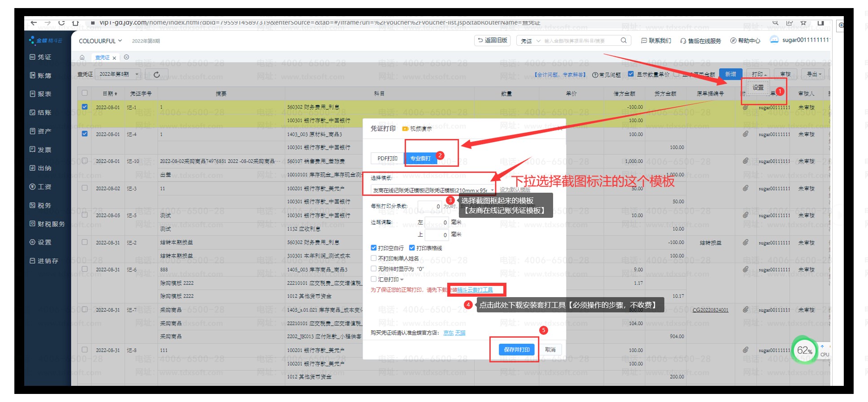
Task: Switch to the PDF打印 tab
Action: 387,158
